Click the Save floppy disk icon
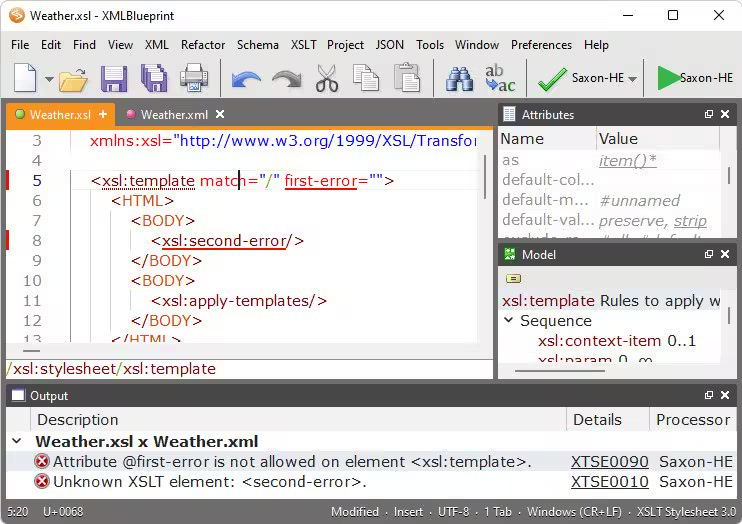Viewport: 742px width, 524px height. pyautogui.click(x=114, y=79)
